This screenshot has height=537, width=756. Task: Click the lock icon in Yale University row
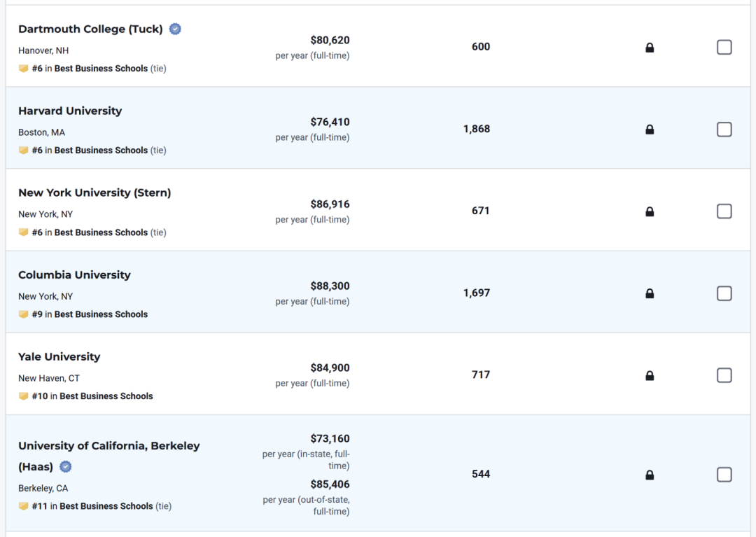coord(650,375)
